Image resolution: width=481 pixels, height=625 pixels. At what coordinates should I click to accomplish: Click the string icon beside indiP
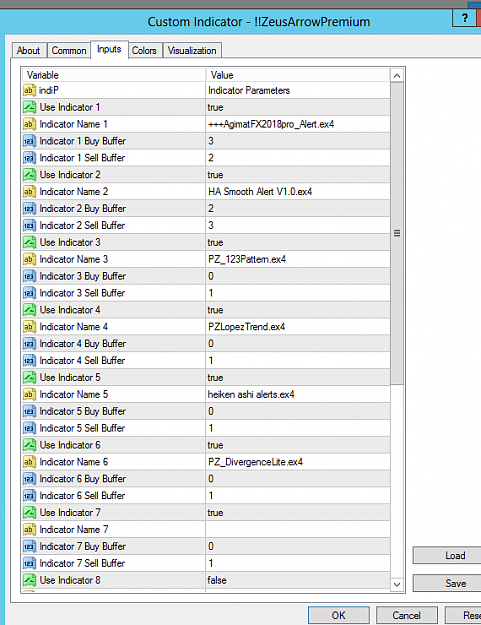(x=29, y=90)
